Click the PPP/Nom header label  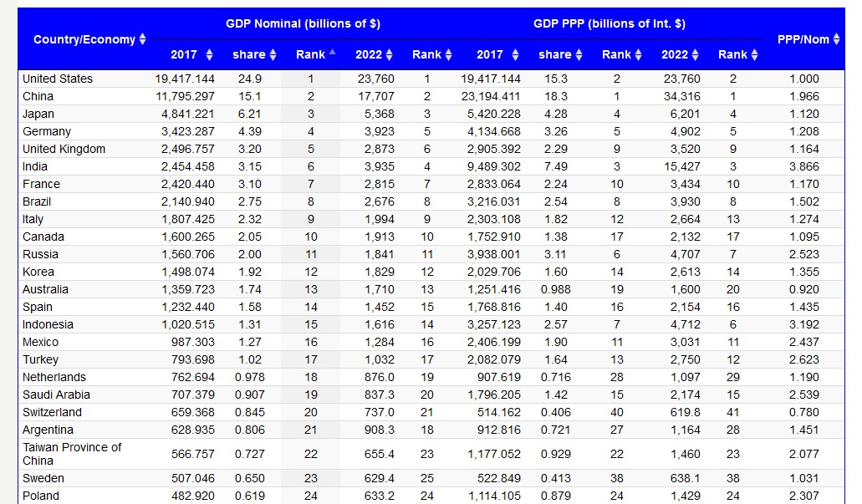click(803, 39)
